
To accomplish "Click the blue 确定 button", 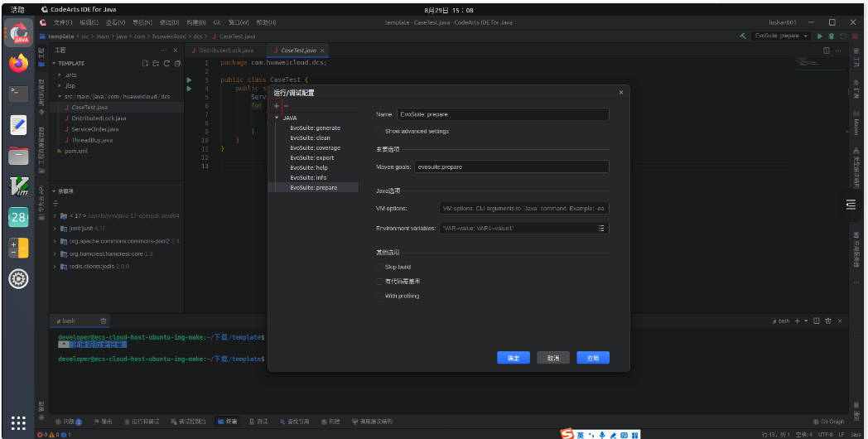I will [514, 358].
